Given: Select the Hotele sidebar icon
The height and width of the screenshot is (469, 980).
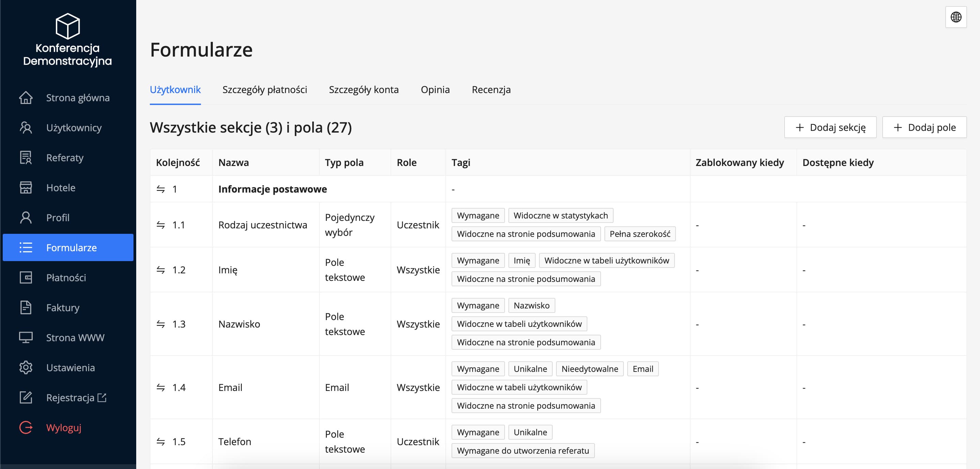Looking at the screenshot, I should [x=26, y=187].
